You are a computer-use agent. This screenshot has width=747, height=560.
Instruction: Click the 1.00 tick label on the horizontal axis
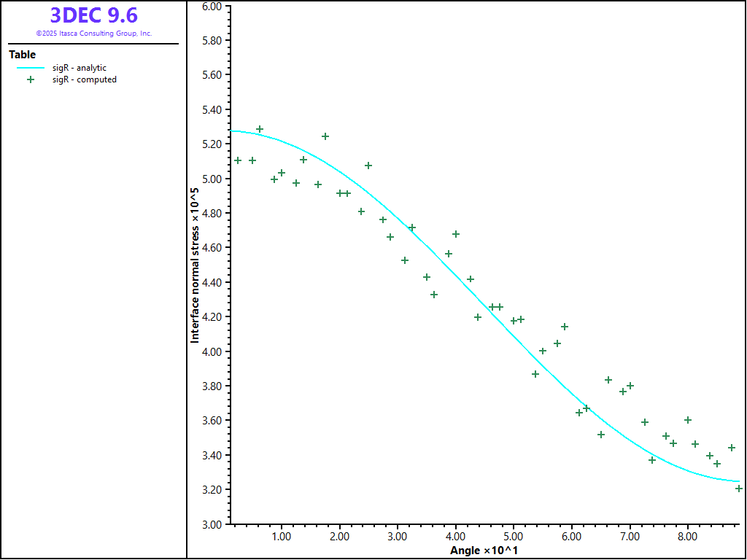click(281, 537)
